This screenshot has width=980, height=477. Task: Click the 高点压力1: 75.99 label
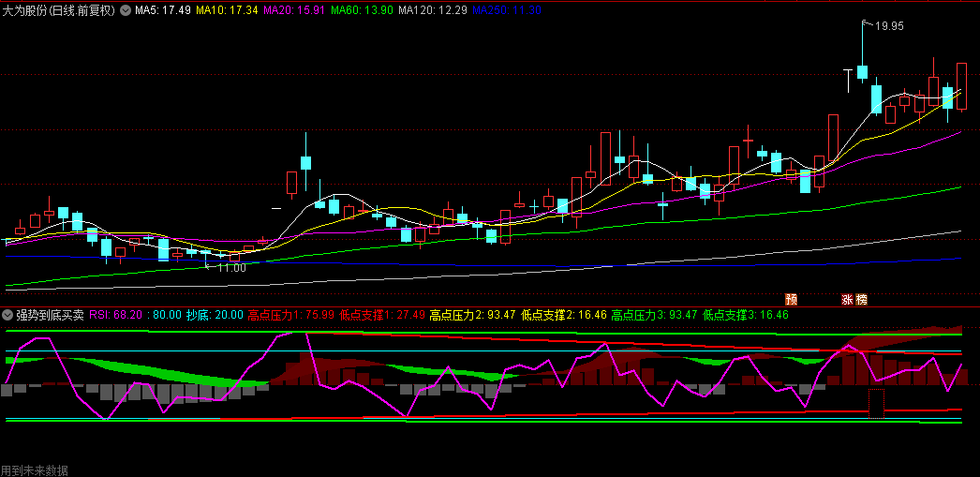[x=290, y=315]
